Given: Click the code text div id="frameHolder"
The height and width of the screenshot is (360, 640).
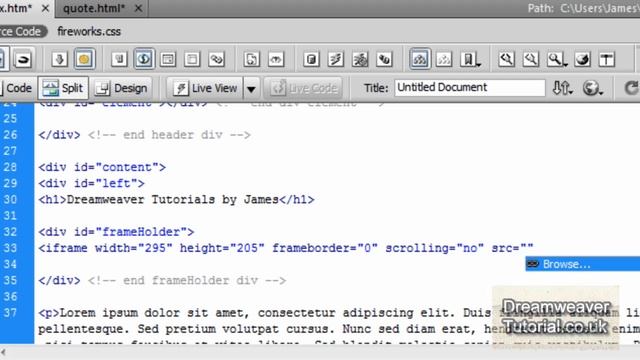Looking at the screenshot, I should coord(116,232).
